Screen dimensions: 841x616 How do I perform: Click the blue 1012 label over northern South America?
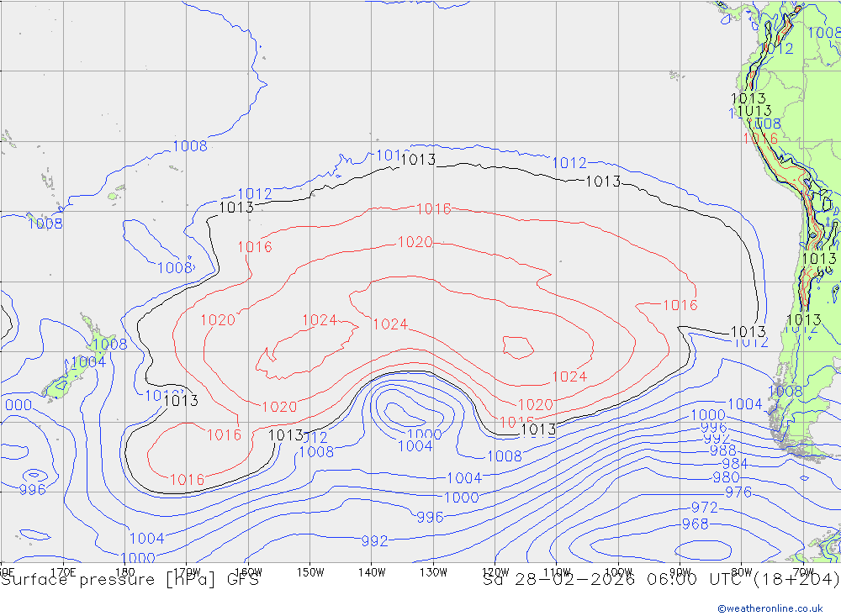coord(776,49)
